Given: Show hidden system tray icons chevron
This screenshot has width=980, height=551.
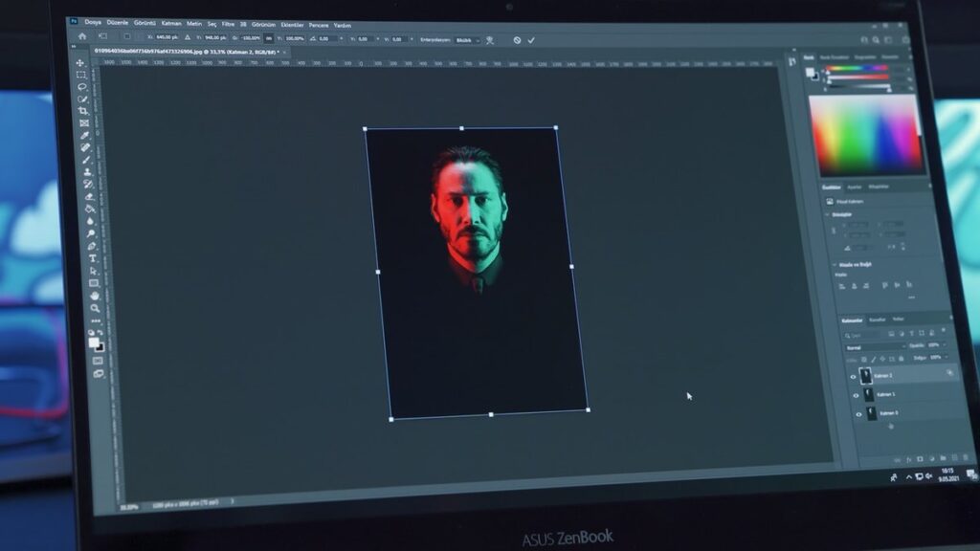Looking at the screenshot, I should (x=909, y=476).
